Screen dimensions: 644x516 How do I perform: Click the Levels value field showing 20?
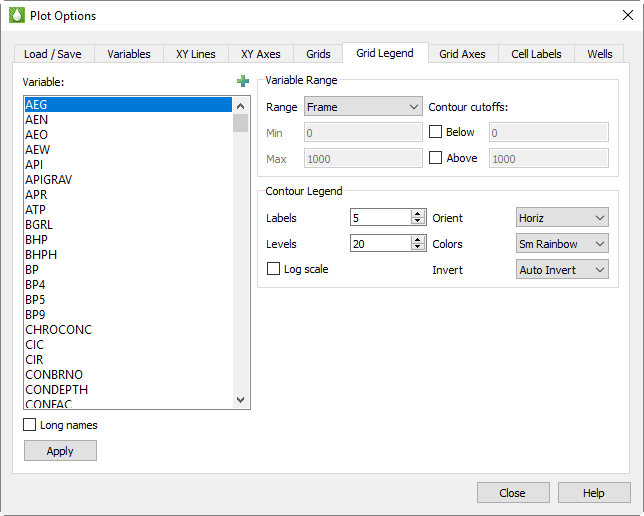coord(380,244)
